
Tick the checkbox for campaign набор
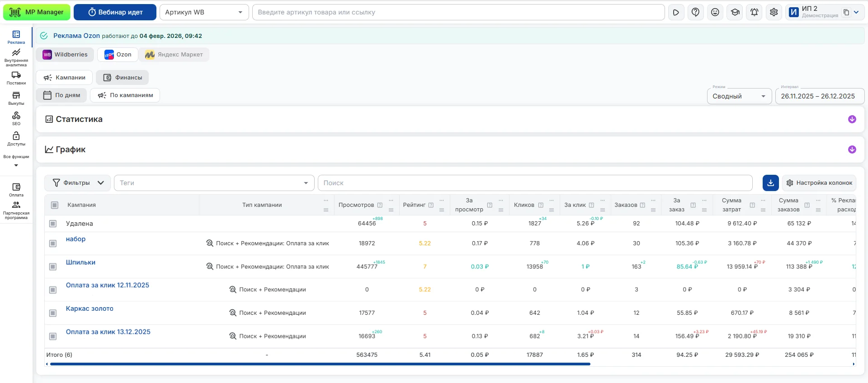click(53, 244)
